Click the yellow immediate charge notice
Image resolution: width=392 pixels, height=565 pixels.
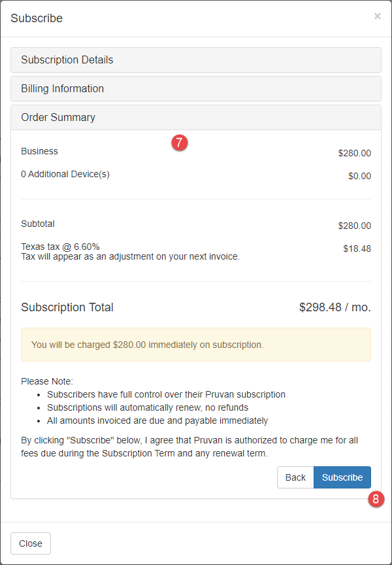(195, 345)
